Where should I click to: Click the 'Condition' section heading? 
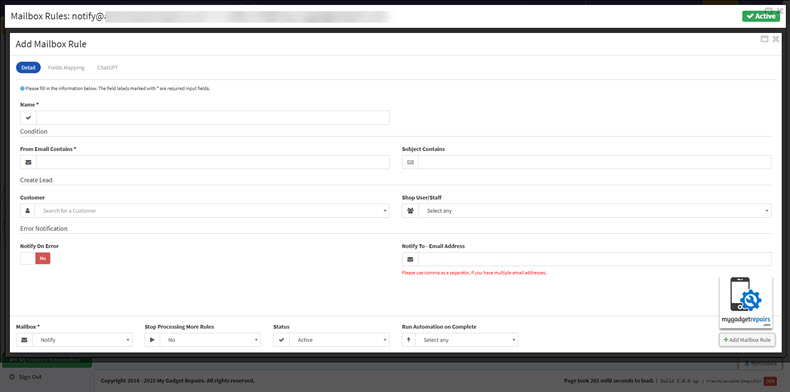click(34, 132)
